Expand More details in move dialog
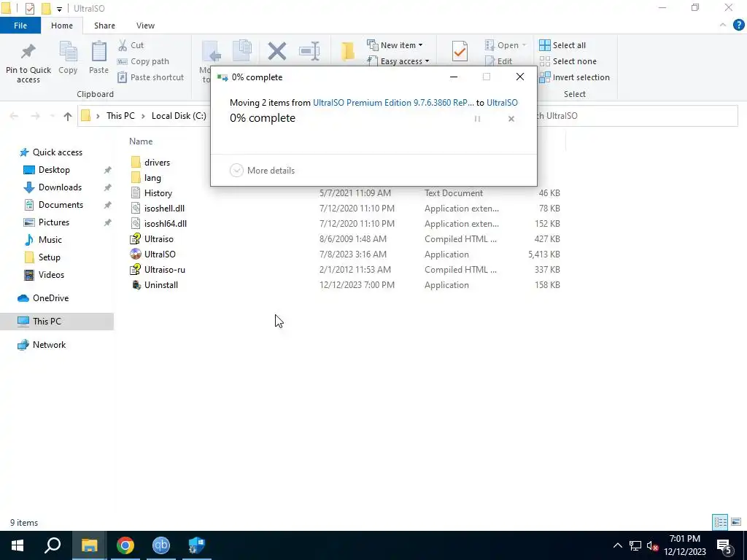This screenshot has height=560, width=747. click(x=263, y=171)
